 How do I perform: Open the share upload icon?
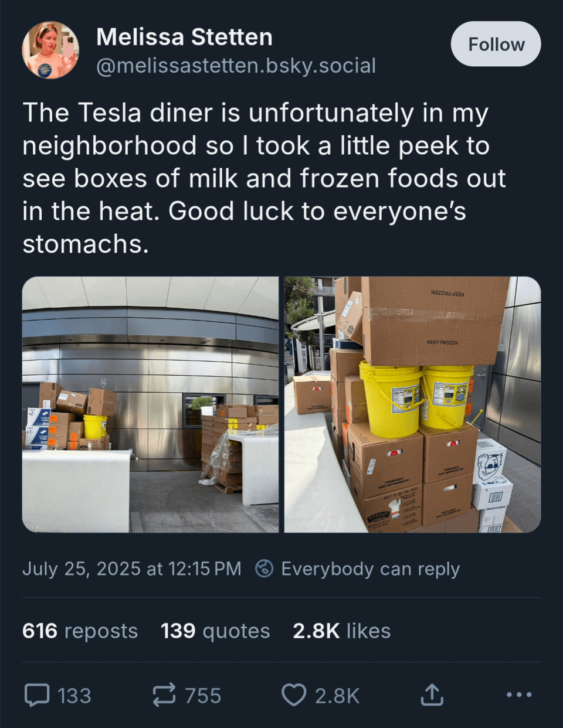[x=432, y=695]
